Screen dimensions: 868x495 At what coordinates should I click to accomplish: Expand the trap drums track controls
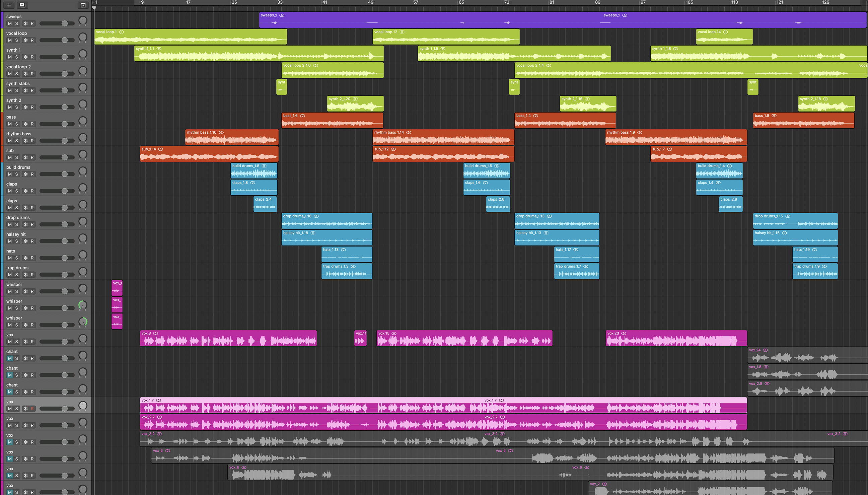(x=18, y=268)
